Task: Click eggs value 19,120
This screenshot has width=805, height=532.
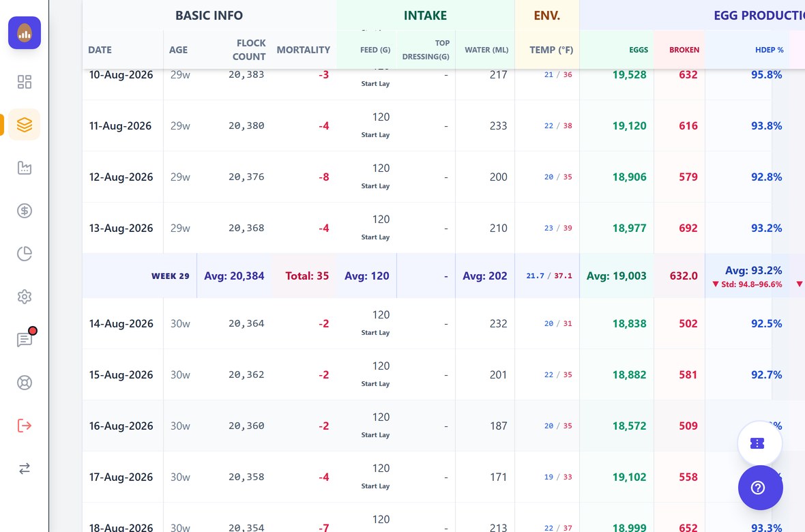Action: coord(630,125)
